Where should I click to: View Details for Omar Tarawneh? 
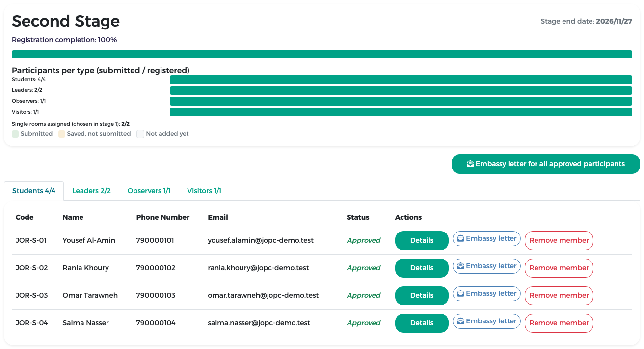422,295
